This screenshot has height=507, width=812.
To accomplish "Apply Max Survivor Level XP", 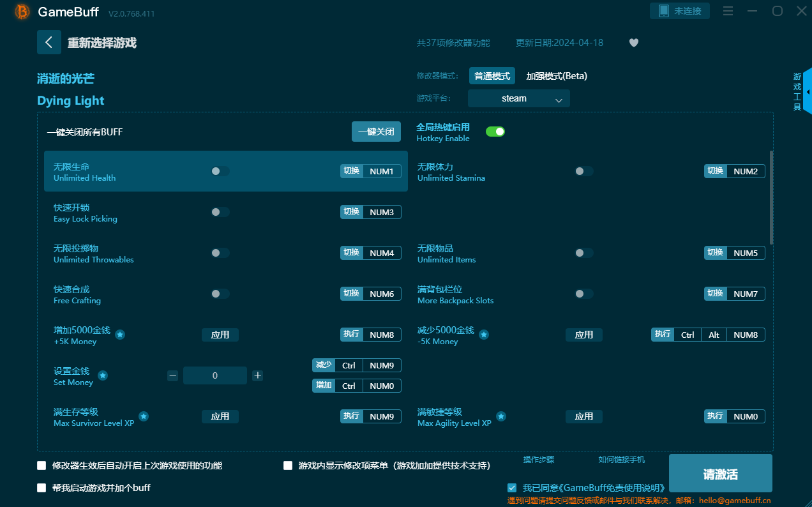I will pyautogui.click(x=220, y=416).
